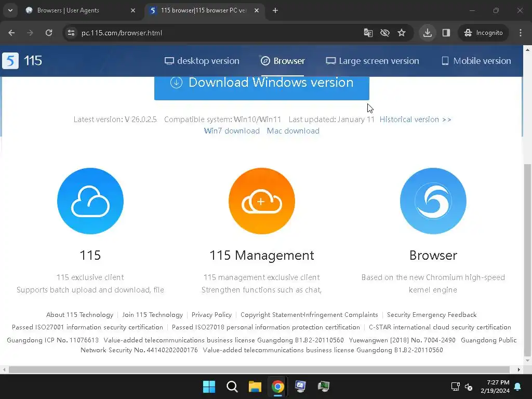Viewport: 532px width, 399px height.
Task: Open Join 115 Technology link
Action: pos(152,315)
